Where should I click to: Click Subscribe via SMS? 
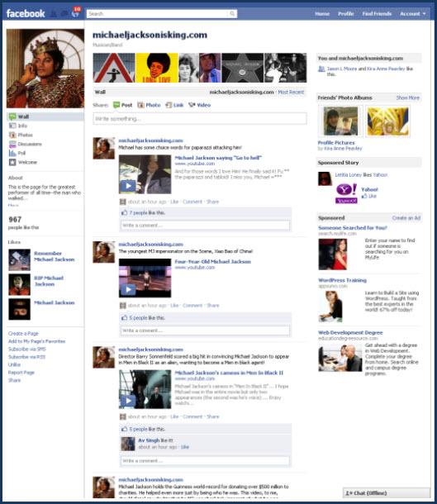pos(27,349)
